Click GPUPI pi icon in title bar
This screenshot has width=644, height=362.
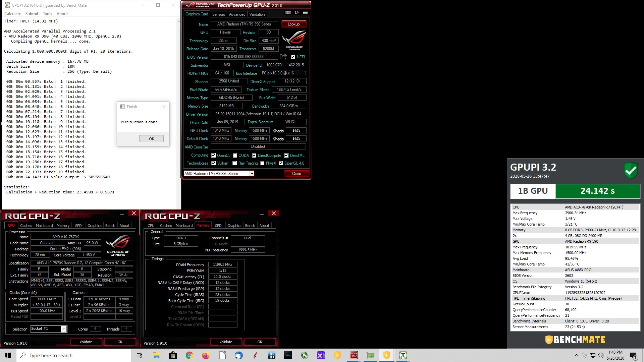click(7, 5)
